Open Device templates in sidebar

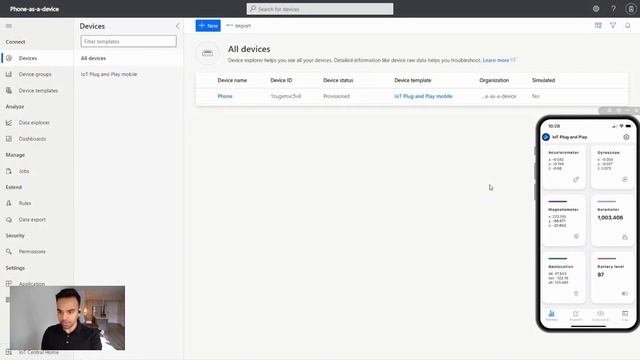[37, 91]
